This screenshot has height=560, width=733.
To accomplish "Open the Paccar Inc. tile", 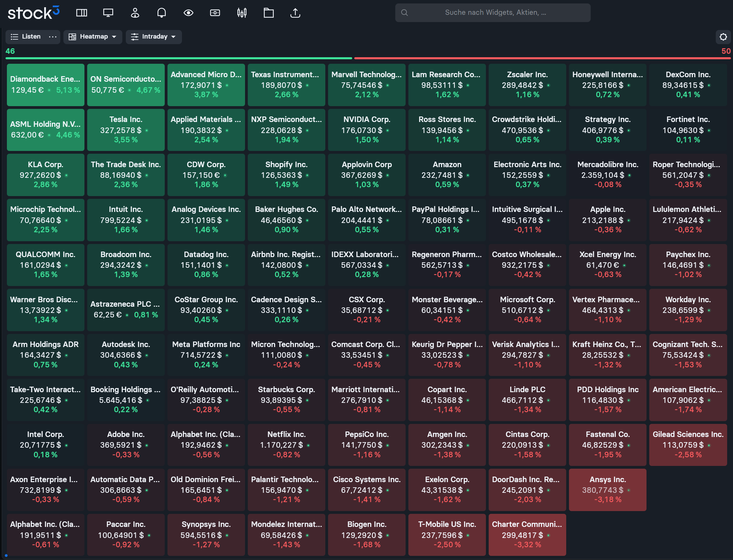I will click(126, 535).
